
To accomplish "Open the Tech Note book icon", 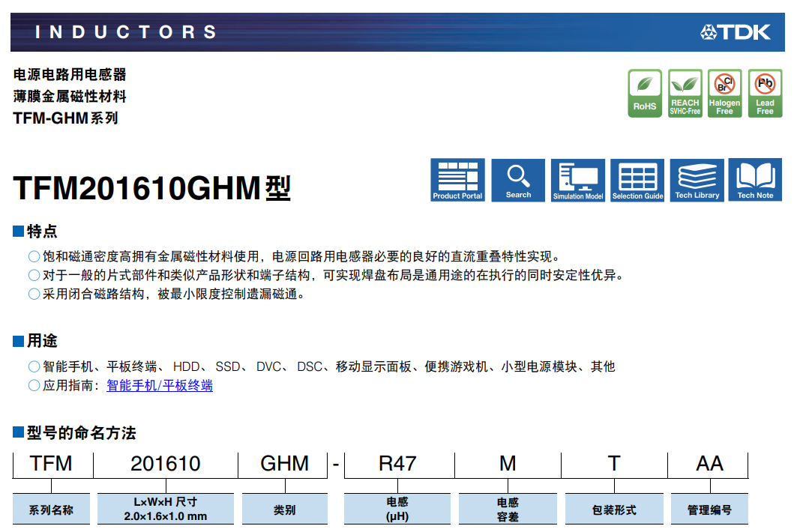I will 755,180.
